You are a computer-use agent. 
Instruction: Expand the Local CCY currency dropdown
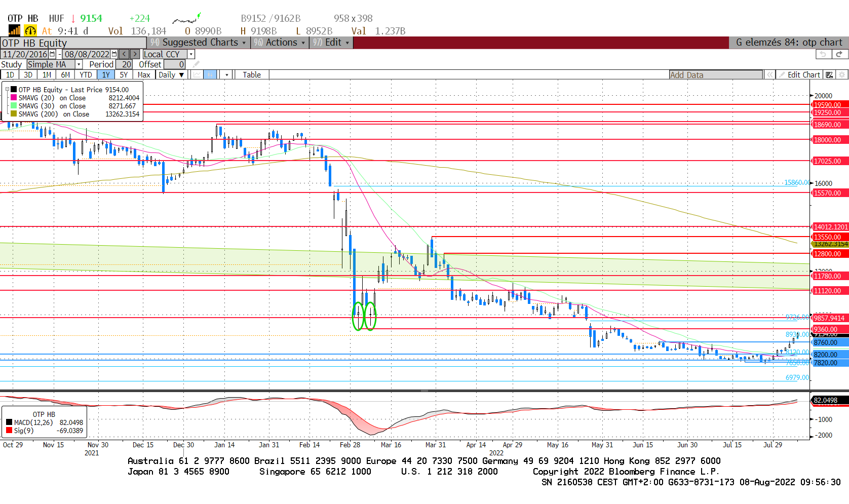pyautogui.click(x=191, y=54)
